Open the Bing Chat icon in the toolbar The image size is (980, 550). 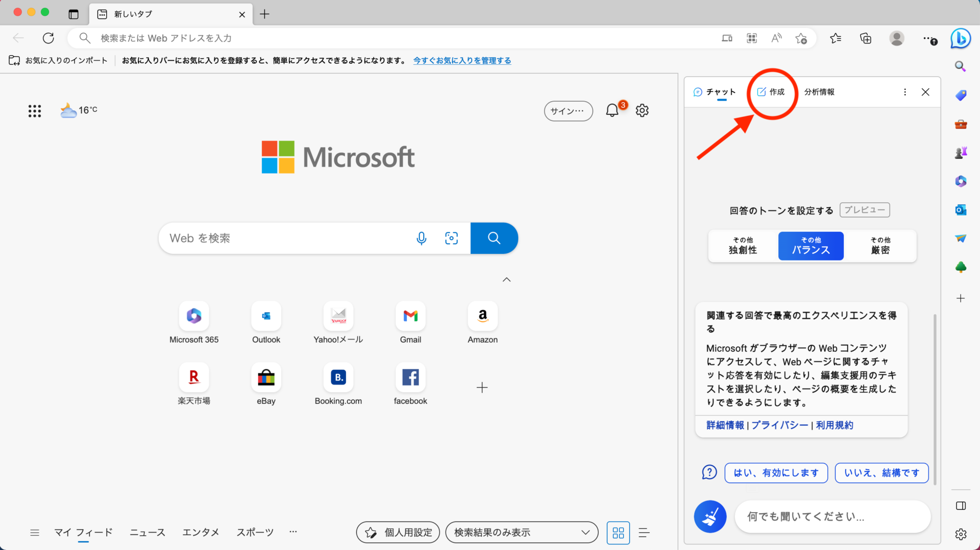(x=960, y=38)
